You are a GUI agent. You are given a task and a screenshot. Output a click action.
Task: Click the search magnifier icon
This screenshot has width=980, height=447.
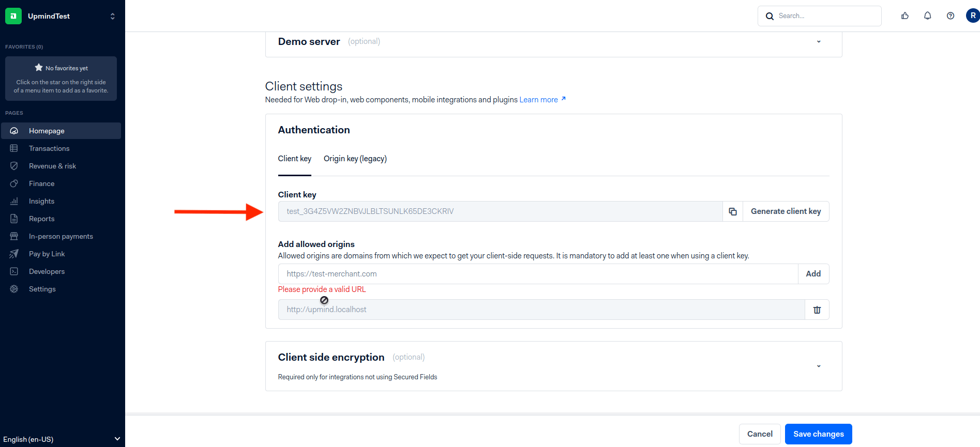[770, 16]
